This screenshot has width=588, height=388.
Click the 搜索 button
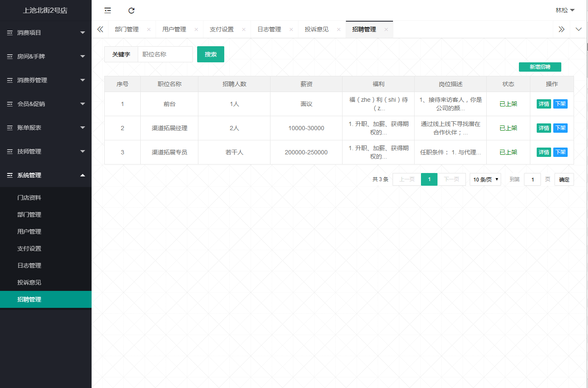click(x=210, y=54)
